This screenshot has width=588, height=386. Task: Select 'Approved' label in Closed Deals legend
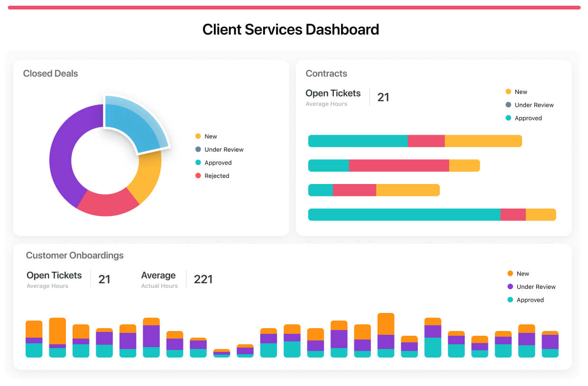pyautogui.click(x=218, y=163)
